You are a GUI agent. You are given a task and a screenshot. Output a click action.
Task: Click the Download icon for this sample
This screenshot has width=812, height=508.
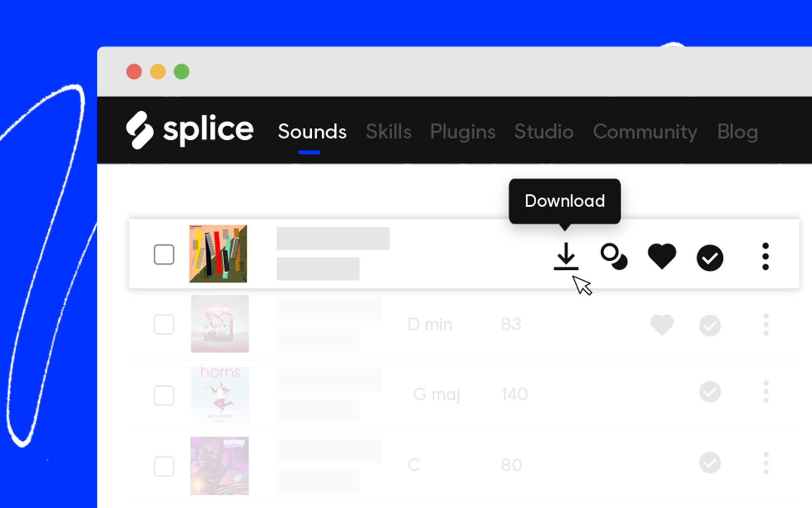coord(565,254)
